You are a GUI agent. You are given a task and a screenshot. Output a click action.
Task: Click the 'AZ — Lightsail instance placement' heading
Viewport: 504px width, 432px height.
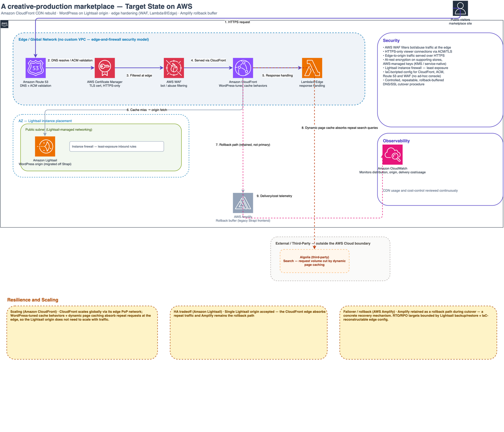45,121
